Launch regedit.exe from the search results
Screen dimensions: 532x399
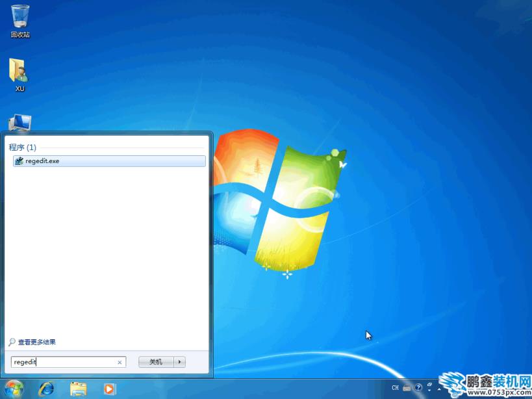click(x=109, y=161)
